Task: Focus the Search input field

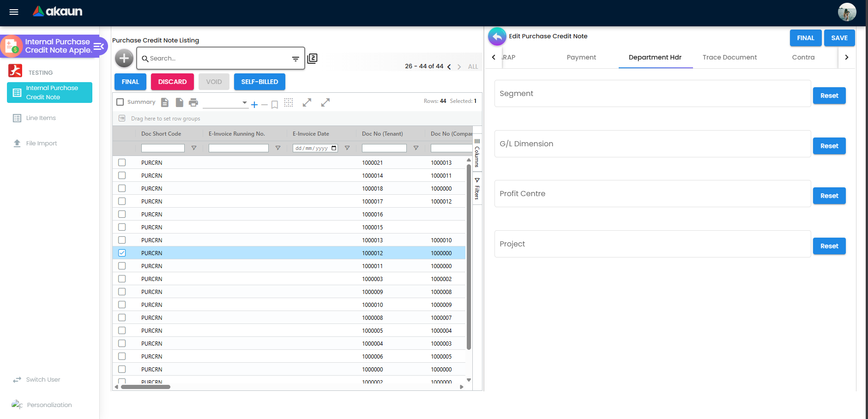Action: coord(217,59)
